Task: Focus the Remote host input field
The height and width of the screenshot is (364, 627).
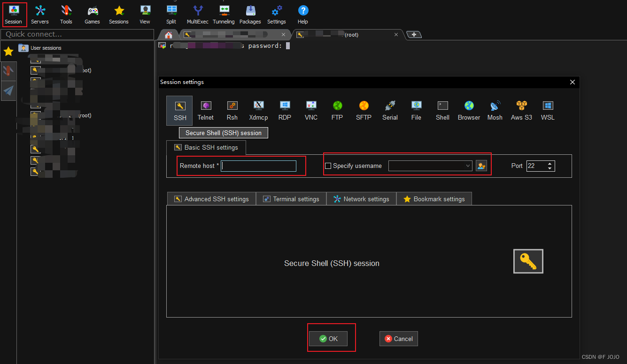Action: [259, 166]
